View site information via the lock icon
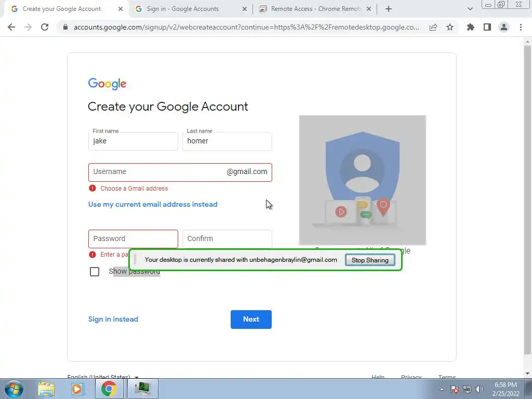Image resolution: width=532 pixels, height=399 pixels. [x=65, y=27]
